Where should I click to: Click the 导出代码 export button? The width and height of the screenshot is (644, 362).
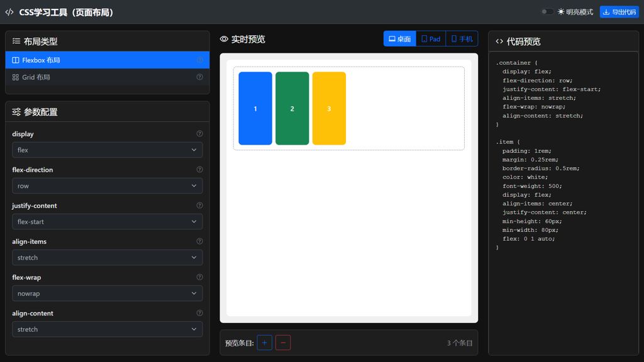(619, 12)
